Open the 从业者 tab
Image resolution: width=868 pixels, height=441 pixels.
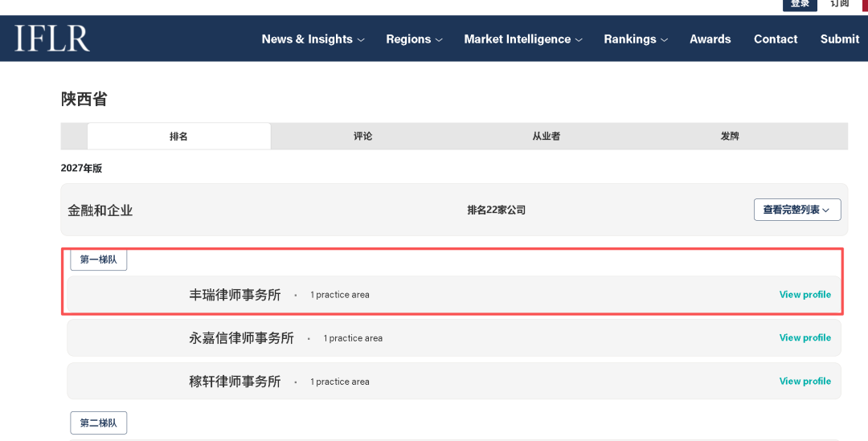point(547,136)
